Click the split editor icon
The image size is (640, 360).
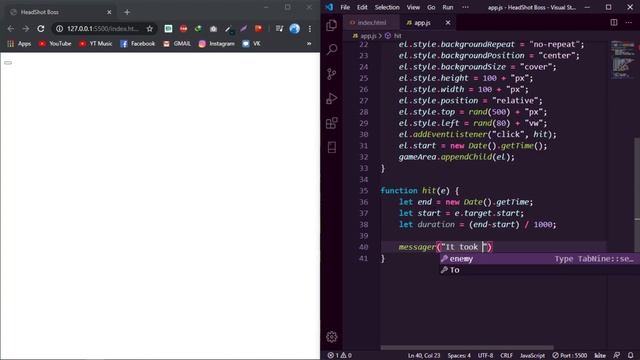tap(614, 22)
